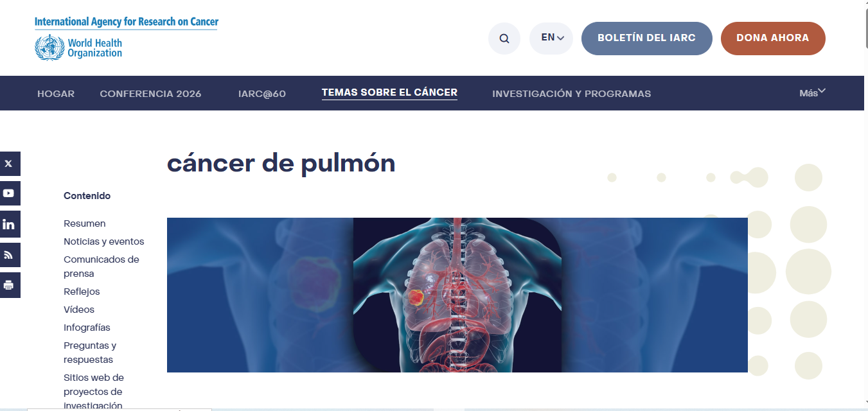The height and width of the screenshot is (411, 868).
Task: Click the Dona Ahora button
Action: [x=773, y=38]
